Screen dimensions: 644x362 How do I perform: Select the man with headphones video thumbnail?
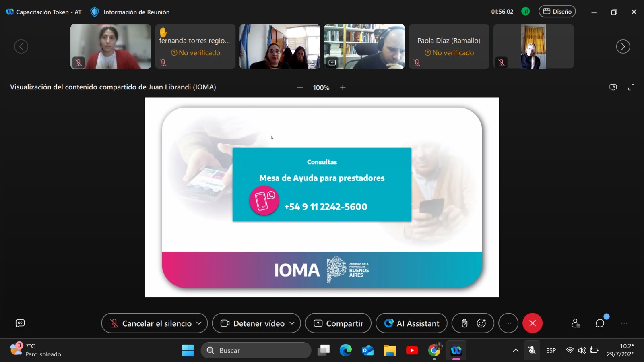(364, 46)
